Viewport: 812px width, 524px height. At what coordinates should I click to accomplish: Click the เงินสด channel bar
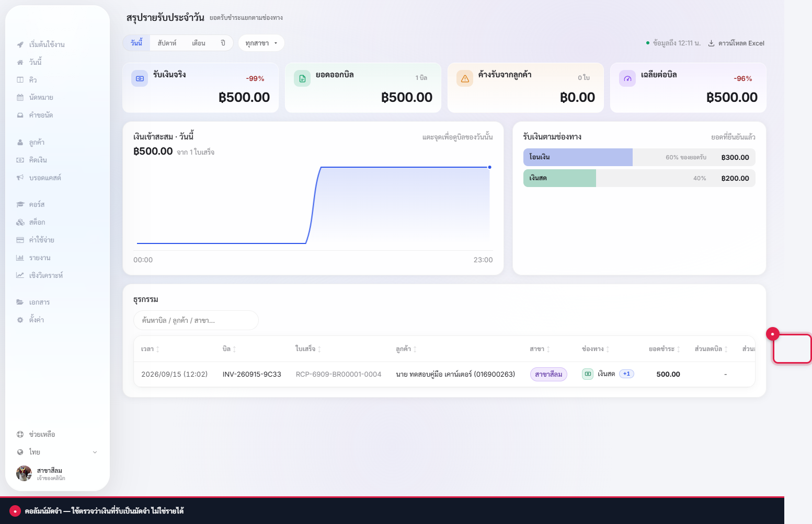click(639, 178)
